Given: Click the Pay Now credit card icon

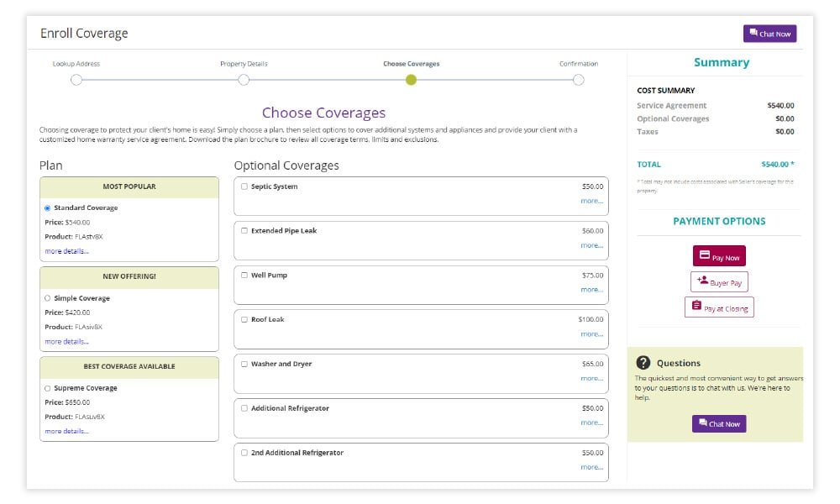Looking at the screenshot, I should pos(704,256).
